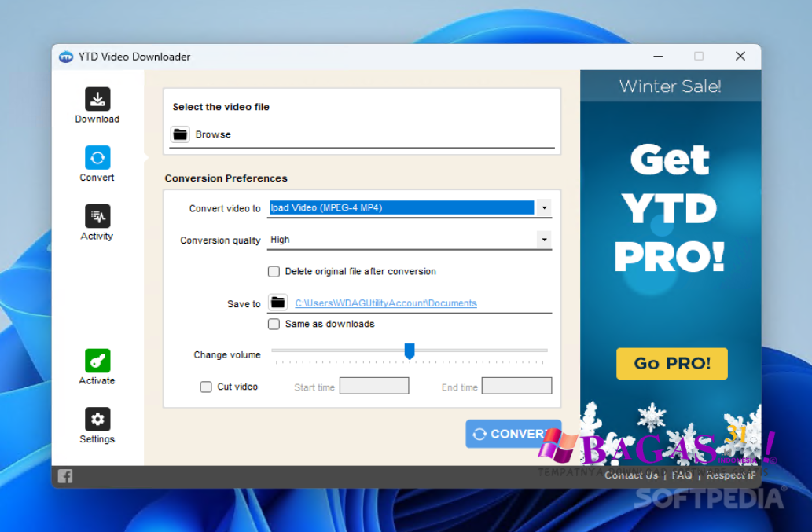Select the Convert section icon

click(x=97, y=157)
